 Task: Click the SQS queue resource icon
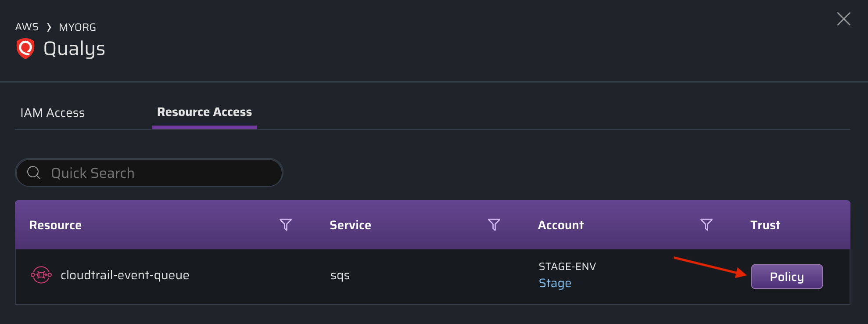[41, 275]
